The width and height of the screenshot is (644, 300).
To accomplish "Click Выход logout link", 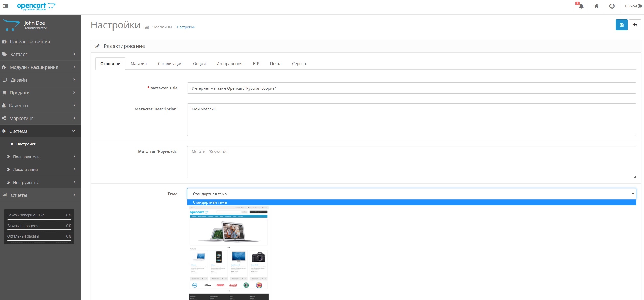I will [633, 6].
